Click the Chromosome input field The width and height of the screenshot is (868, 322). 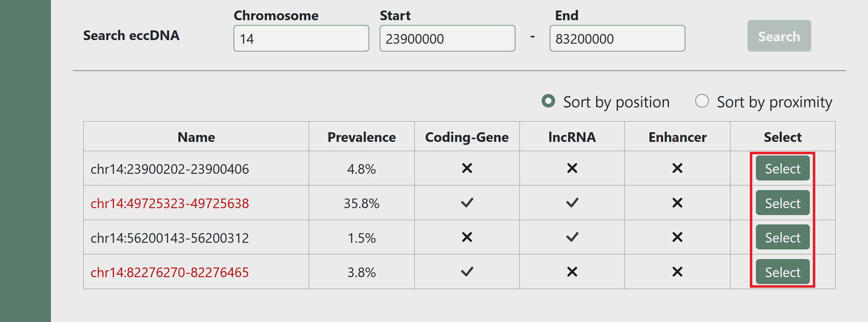[301, 38]
